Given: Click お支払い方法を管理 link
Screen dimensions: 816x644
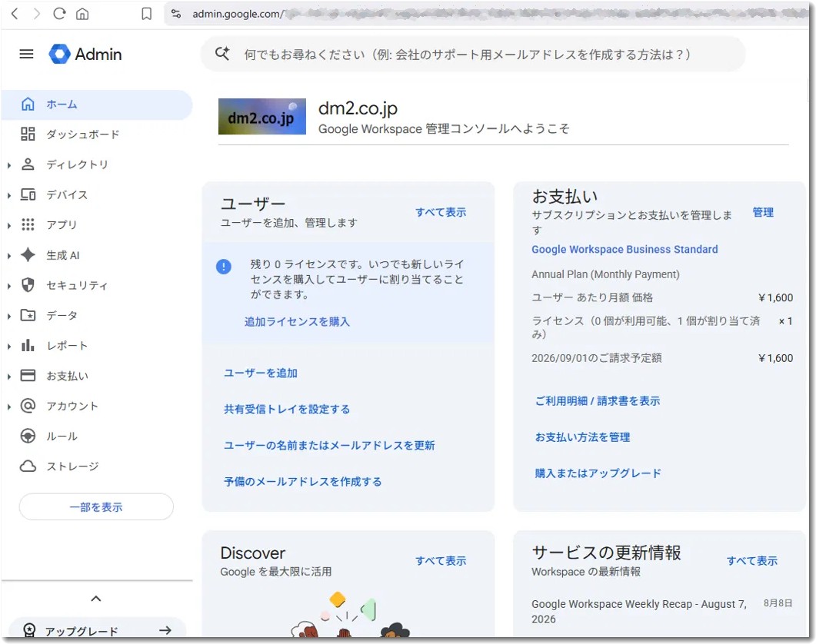Looking at the screenshot, I should [582, 437].
